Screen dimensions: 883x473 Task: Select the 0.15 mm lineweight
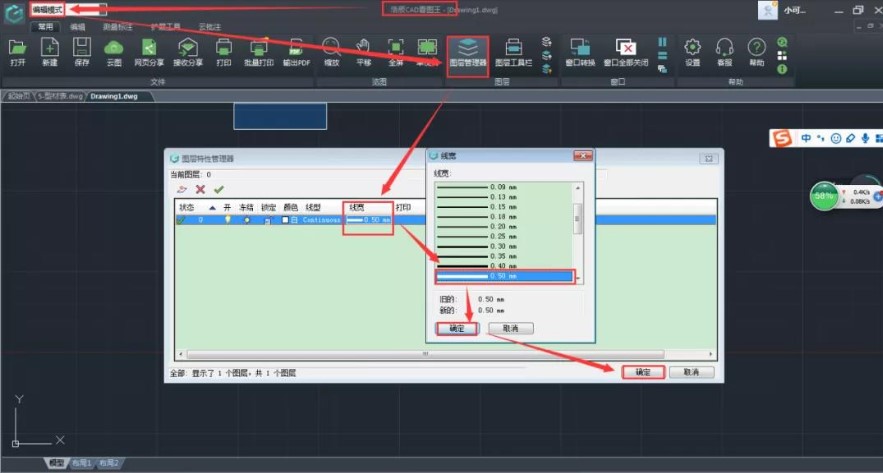[x=504, y=207]
